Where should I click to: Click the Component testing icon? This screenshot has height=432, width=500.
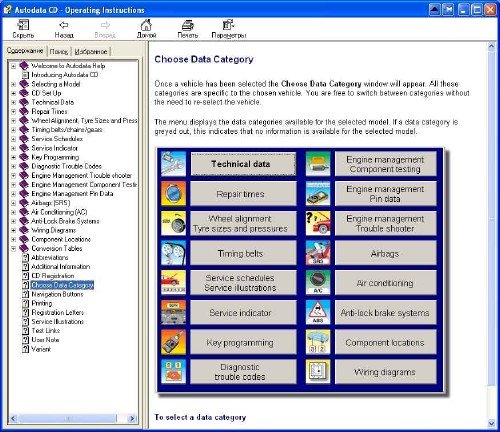point(318,164)
